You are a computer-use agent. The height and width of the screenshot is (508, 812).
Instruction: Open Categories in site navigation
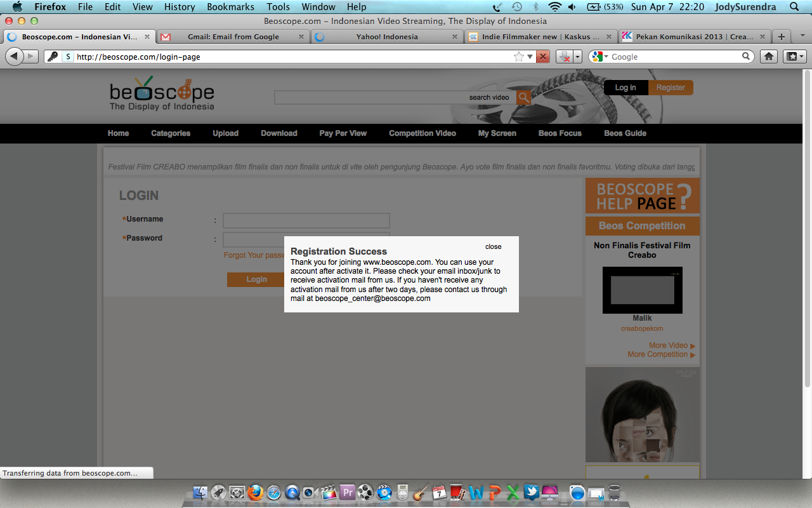click(171, 133)
